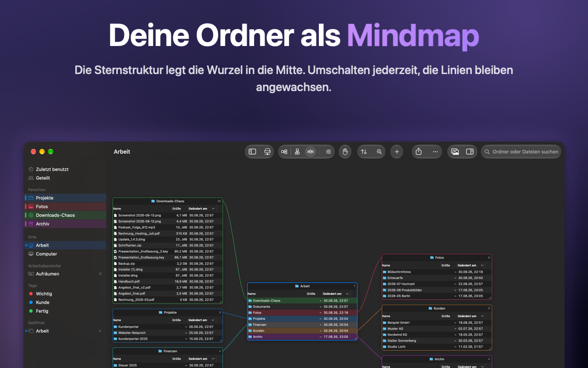Open layout settings sliders icon
Viewport: 588px width, 368px height.
[328, 152]
